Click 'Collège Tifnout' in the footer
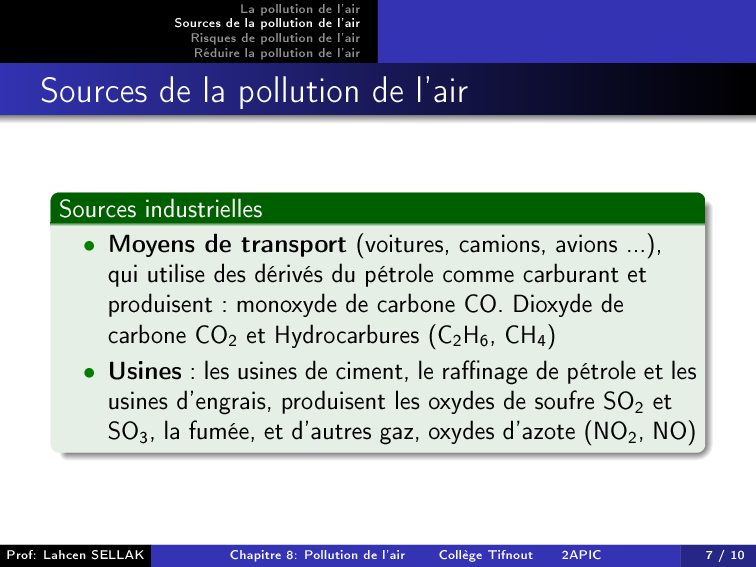This screenshot has width=756, height=567. click(486, 554)
